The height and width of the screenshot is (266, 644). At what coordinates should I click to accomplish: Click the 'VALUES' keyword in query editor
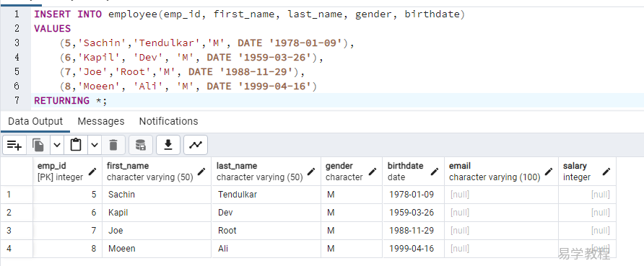coord(52,29)
